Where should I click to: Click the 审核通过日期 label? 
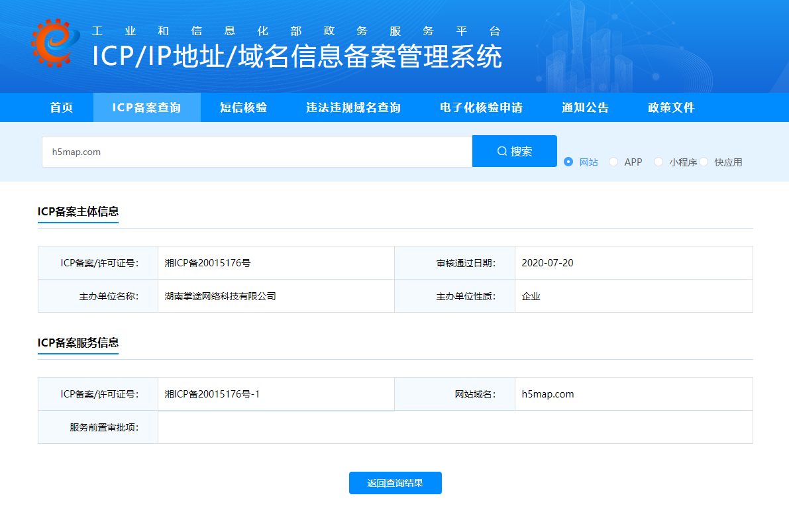pyautogui.click(x=466, y=263)
